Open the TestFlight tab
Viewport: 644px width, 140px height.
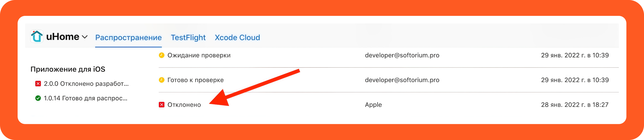(x=188, y=38)
